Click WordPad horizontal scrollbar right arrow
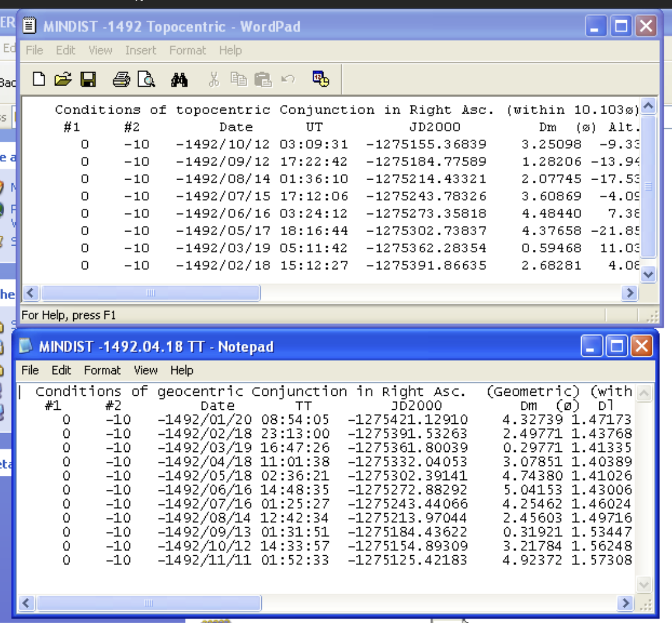 [x=629, y=293]
